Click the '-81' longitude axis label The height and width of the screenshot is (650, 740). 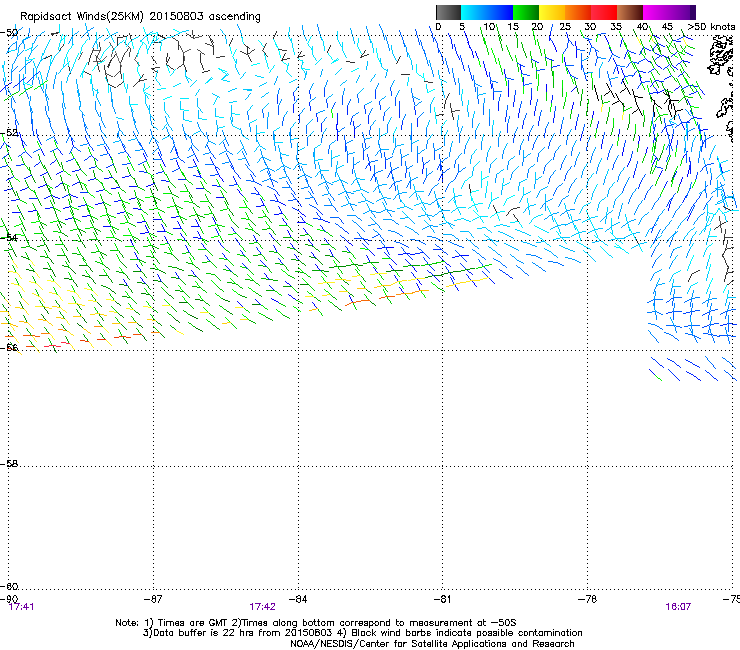coord(442,599)
